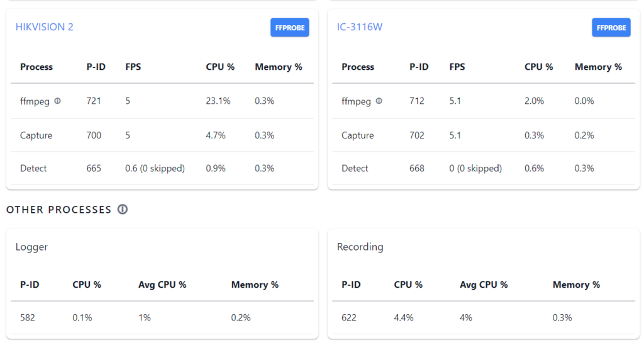Open the IC-3116W camera link
This screenshot has width=644, height=345.
pyautogui.click(x=360, y=27)
